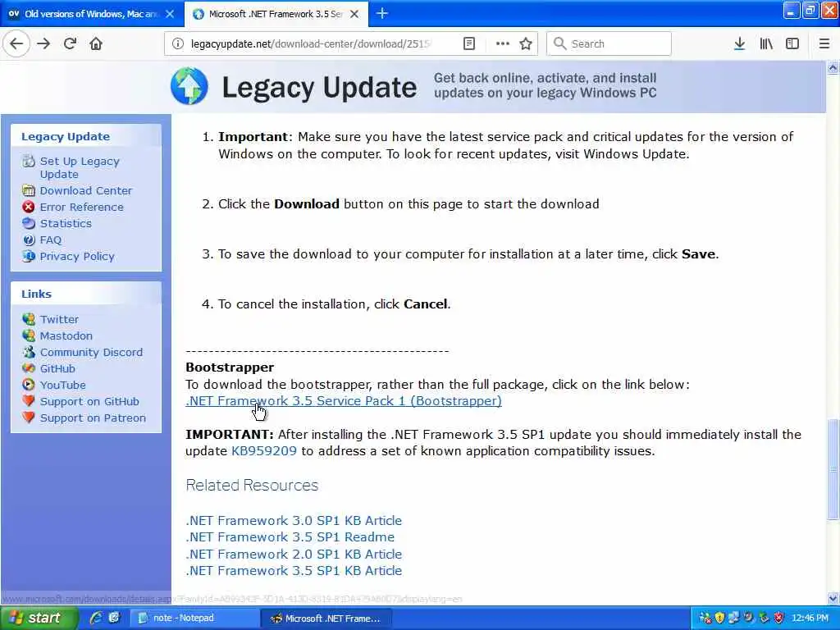Show sidebars button in toolbar
840x630 pixels.
792,44
